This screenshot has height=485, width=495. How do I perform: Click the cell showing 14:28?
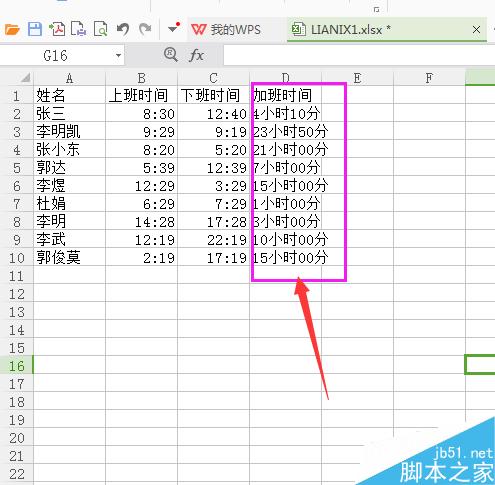tap(142, 221)
